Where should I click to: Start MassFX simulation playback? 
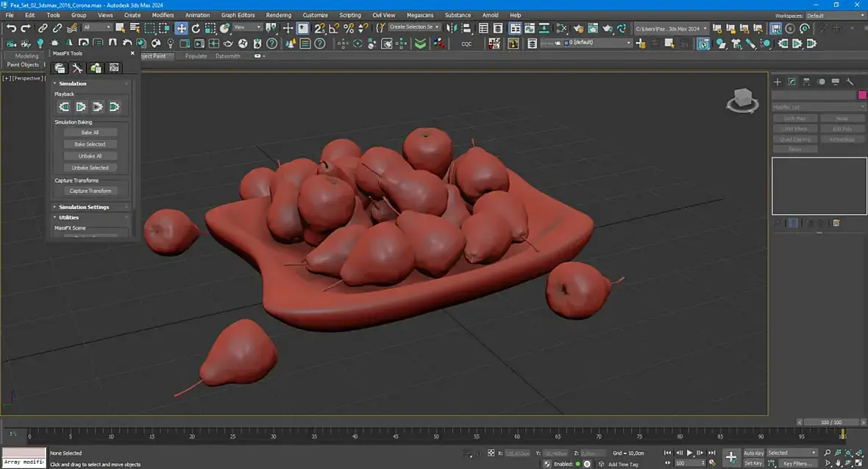click(81, 107)
